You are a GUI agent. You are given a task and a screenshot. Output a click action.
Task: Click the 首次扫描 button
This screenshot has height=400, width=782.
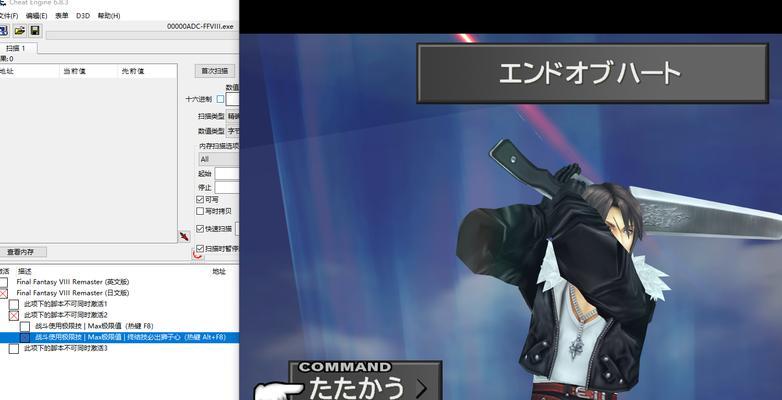(x=214, y=71)
